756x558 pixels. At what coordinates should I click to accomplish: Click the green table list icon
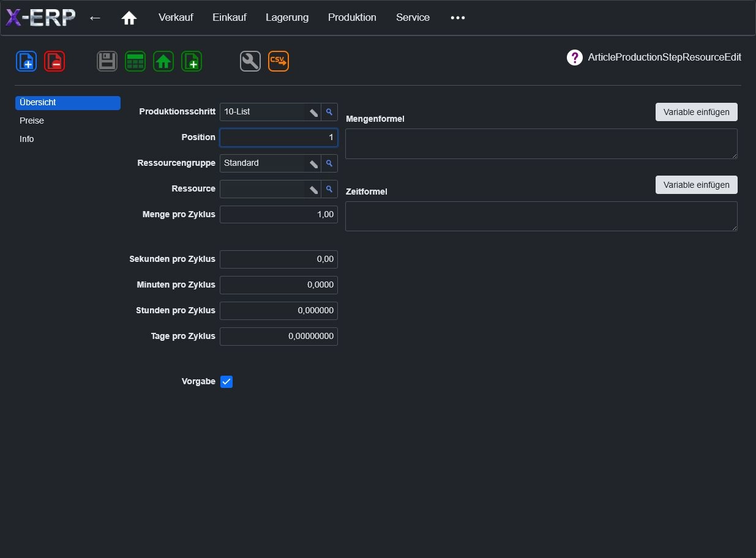pos(135,61)
